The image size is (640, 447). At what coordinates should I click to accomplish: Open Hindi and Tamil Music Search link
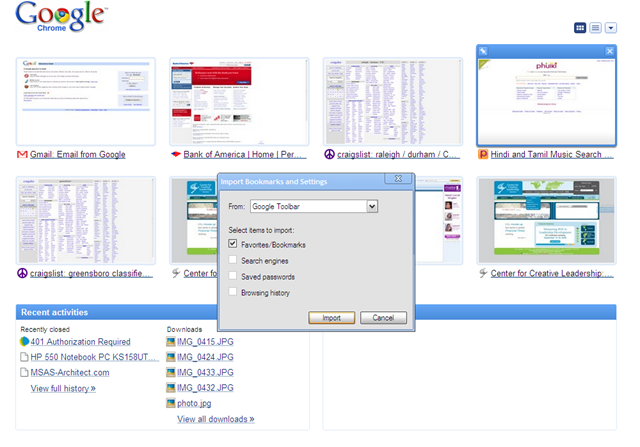tap(552, 154)
